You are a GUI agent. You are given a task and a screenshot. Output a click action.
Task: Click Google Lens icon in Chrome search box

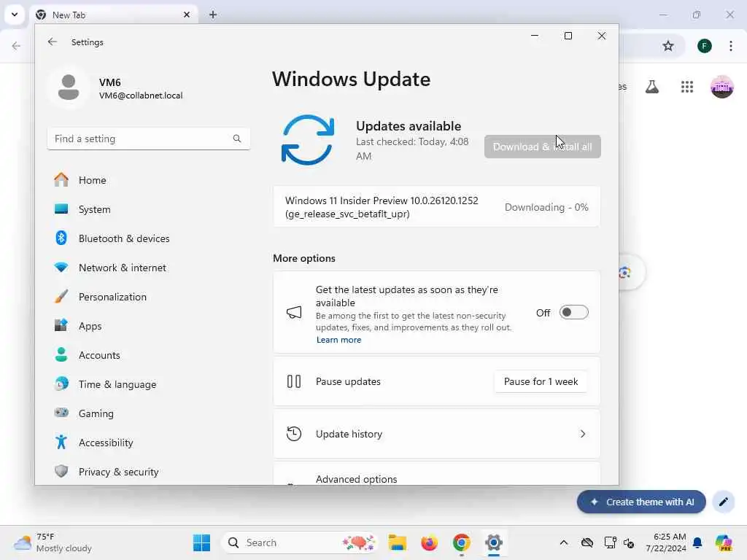coord(624,273)
